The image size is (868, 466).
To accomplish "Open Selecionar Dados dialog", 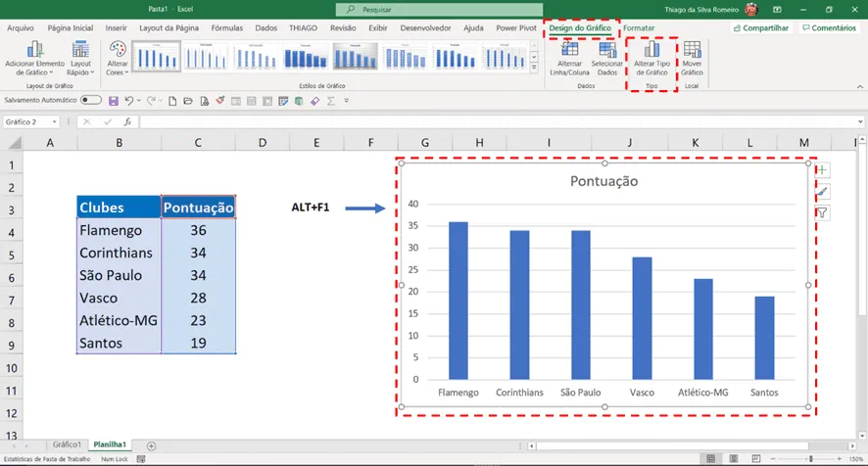I will (x=606, y=58).
